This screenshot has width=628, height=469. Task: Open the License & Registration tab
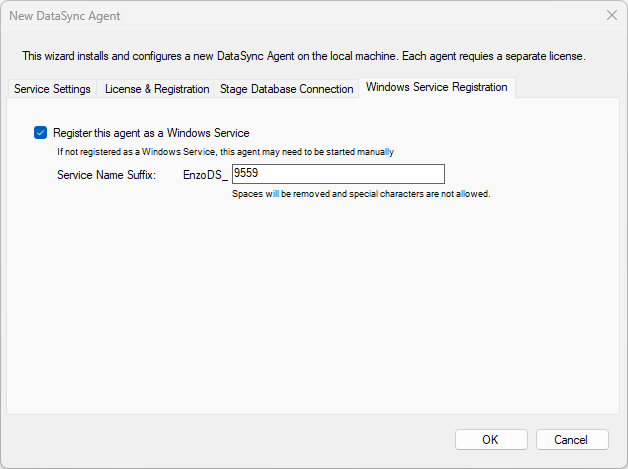[157, 89]
